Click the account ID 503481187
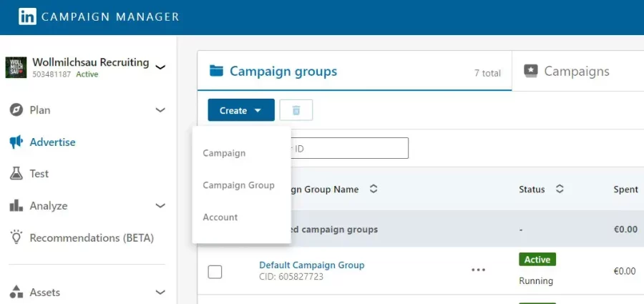This screenshot has height=304, width=644. click(52, 74)
